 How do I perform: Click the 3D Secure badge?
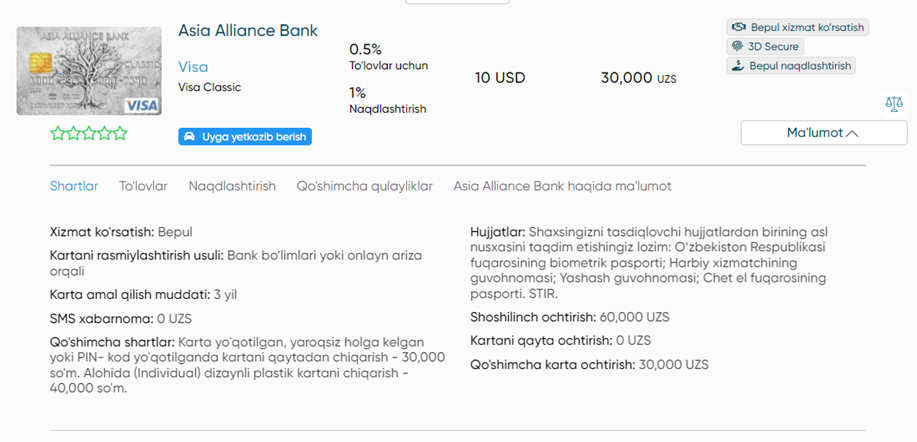tap(765, 46)
